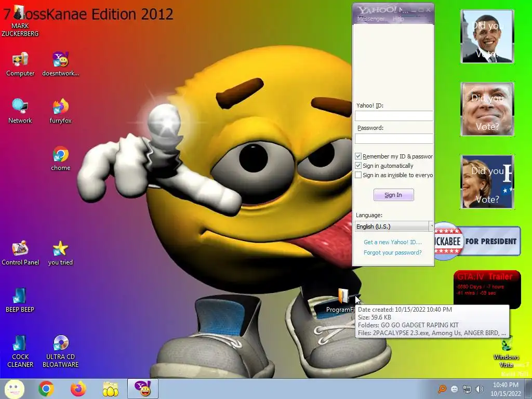Focus the Yahoo! ID input field
This screenshot has width=532, height=399.
394,116
